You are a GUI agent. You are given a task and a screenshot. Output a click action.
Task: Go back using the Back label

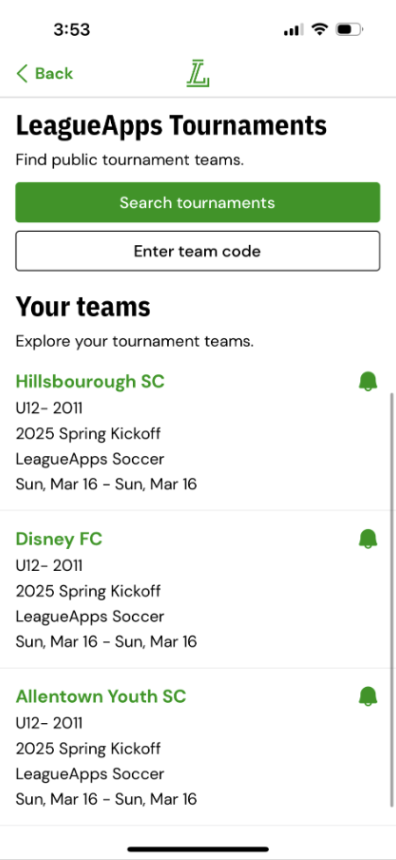[x=54, y=73]
